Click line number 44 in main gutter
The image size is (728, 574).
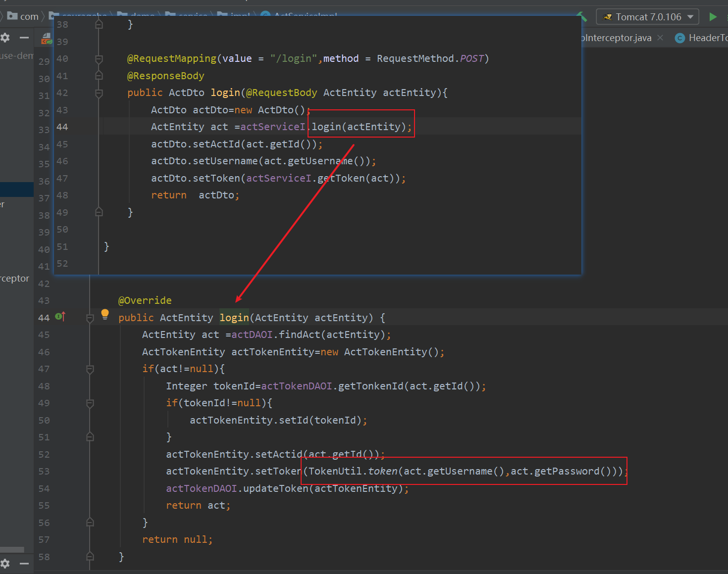tap(44, 318)
